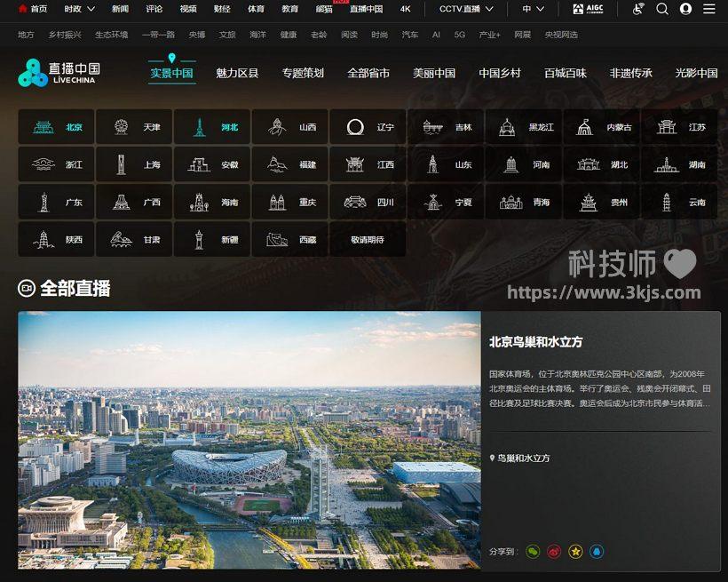The width and height of the screenshot is (728, 582).
Task: Expand the CCTV.直播 dropdown
Action: pyautogui.click(x=466, y=9)
